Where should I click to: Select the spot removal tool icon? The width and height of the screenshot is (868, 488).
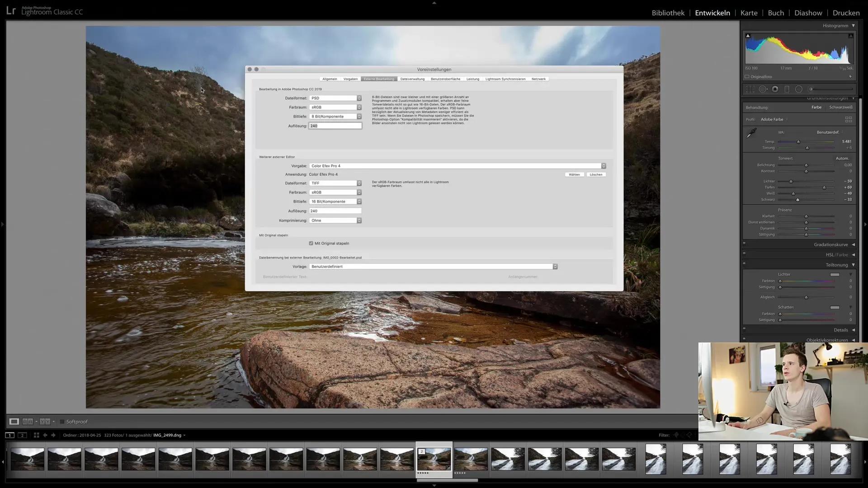[763, 89]
